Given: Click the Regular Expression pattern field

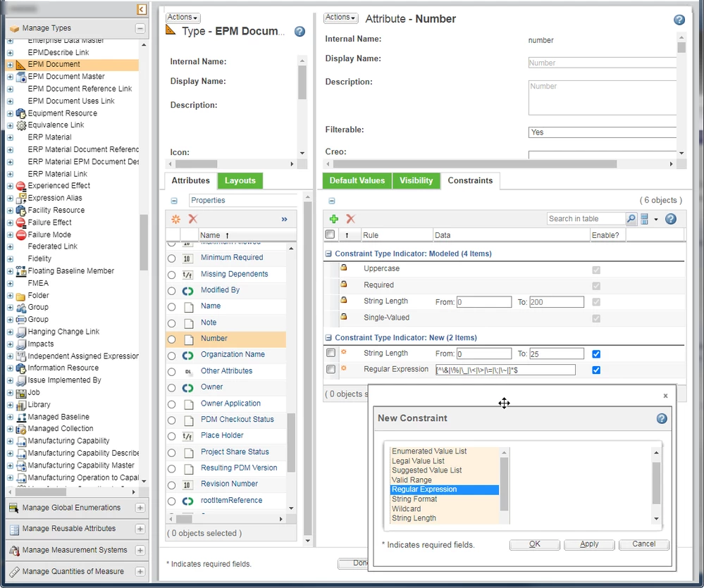Looking at the screenshot, I should 505,370.
